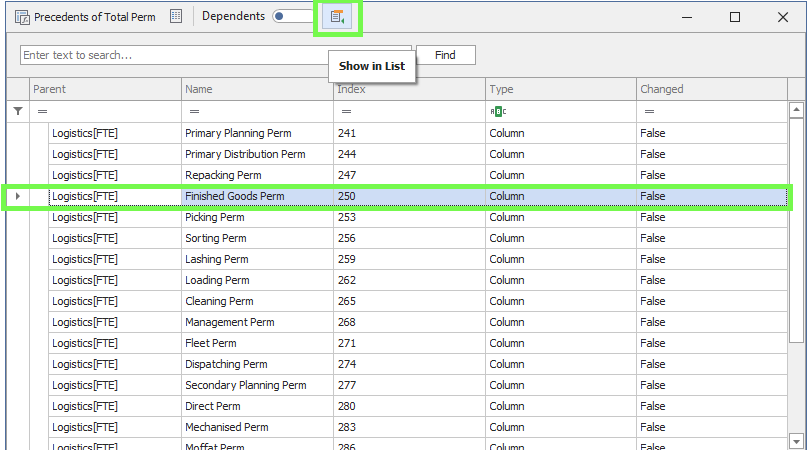Image resolution: width=807 pixels, height=450 pixels.
Task: Sort by the Index column header
Action: click(409, 89)
